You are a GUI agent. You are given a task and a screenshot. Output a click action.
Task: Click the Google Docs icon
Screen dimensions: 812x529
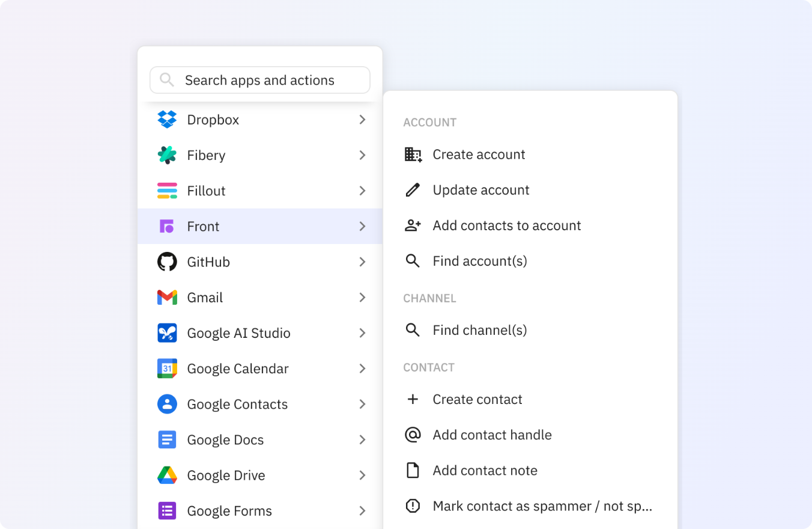(x=167, y=439)
